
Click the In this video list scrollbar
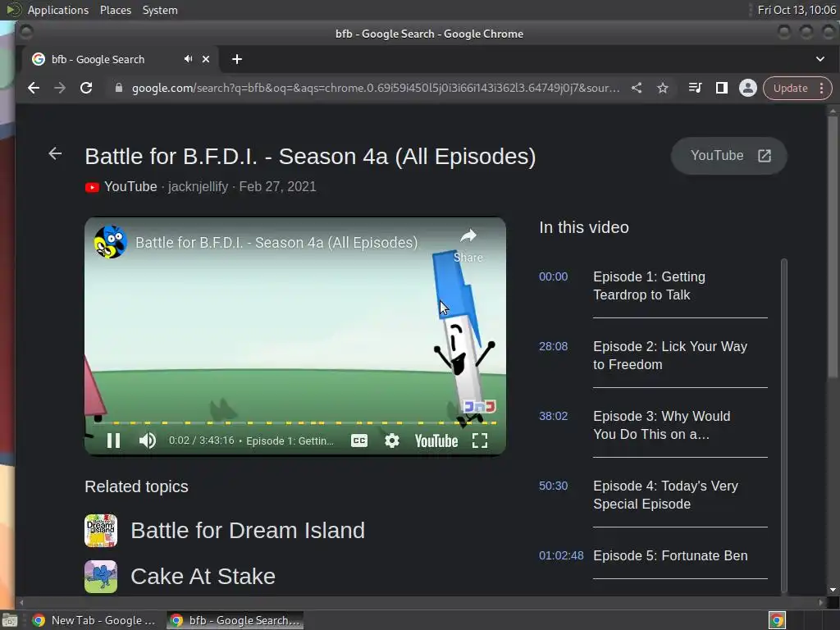tap(783, 426)
